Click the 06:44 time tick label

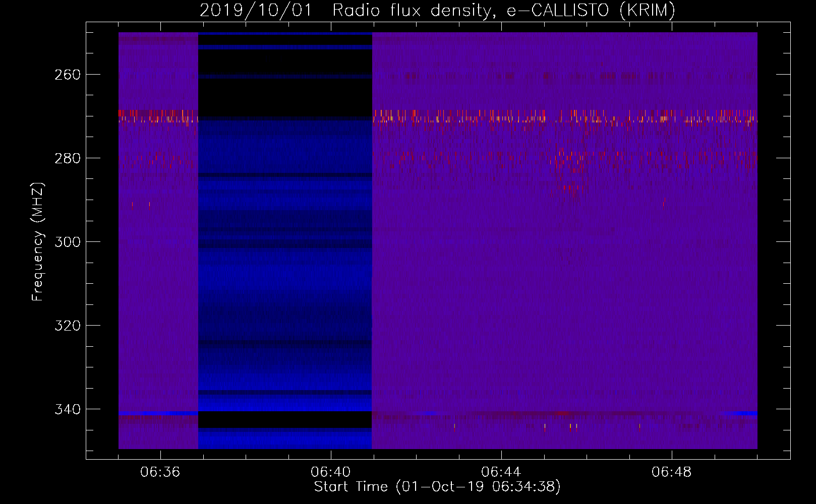tap(501, 472)
